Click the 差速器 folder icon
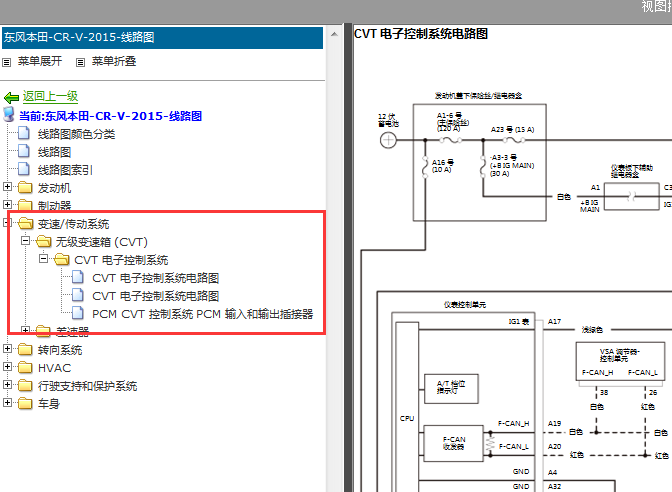 point(43,330)
